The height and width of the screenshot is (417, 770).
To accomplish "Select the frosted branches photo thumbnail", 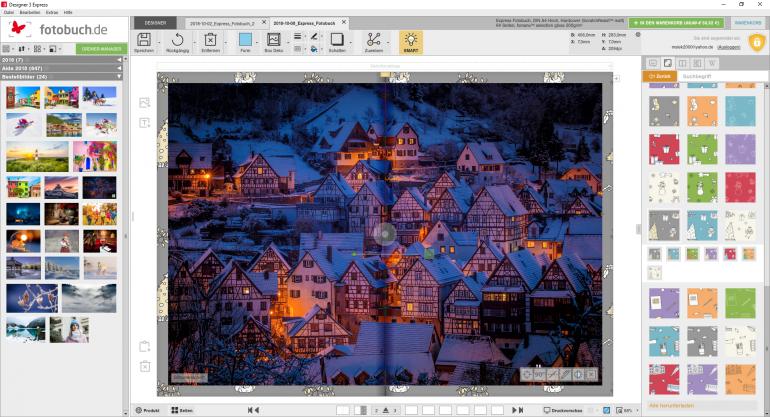I will [32, 298].
